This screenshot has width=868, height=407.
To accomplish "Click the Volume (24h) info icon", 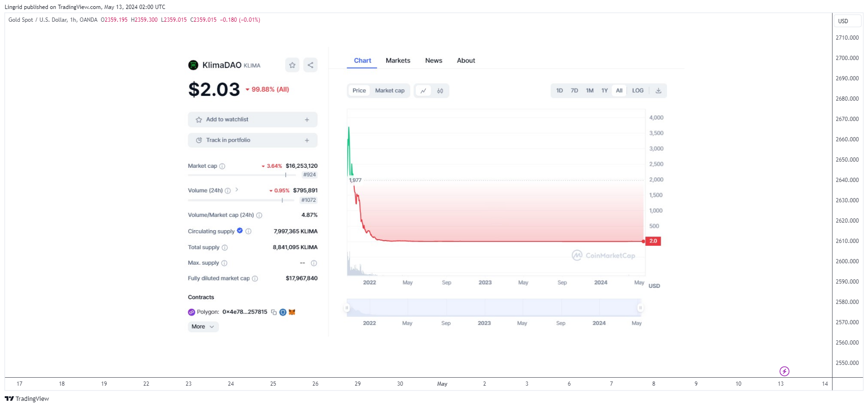I will [x=228, y=191].
